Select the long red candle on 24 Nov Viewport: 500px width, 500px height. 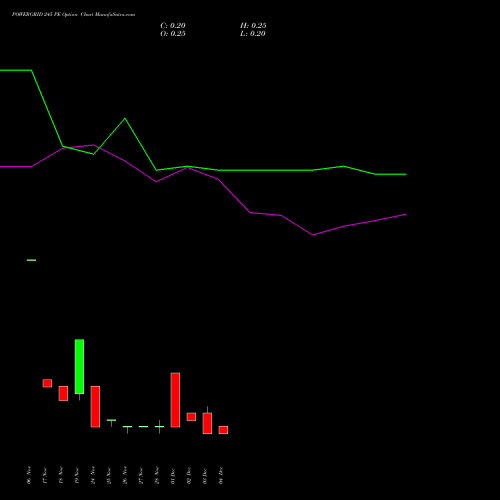[x=95, y=407]
